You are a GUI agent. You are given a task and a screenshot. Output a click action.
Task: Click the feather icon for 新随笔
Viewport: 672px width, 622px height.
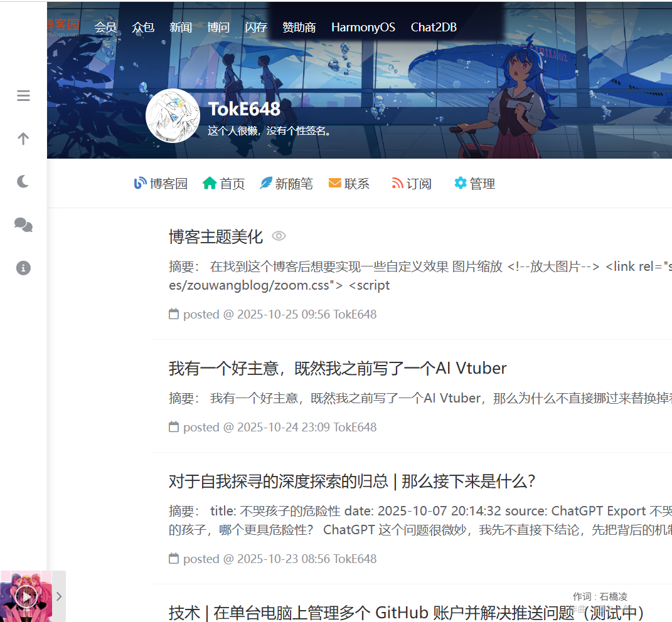click(x=265, y=183)
